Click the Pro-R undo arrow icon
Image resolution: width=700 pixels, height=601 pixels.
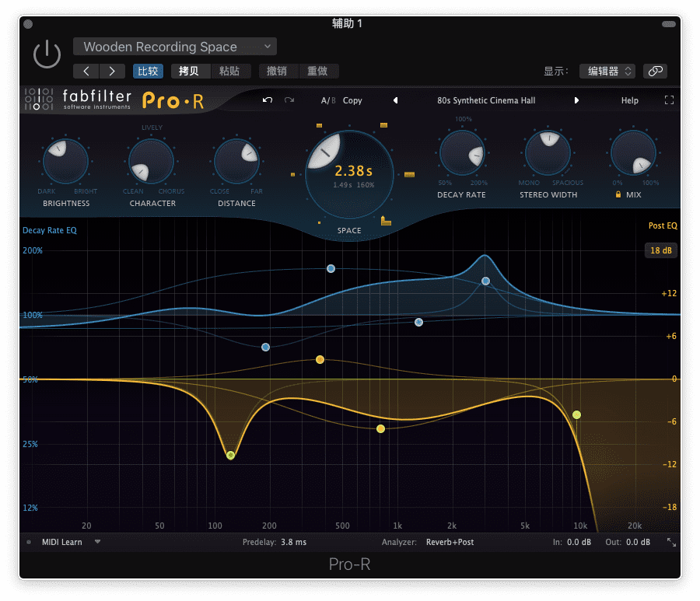[268, 100]
